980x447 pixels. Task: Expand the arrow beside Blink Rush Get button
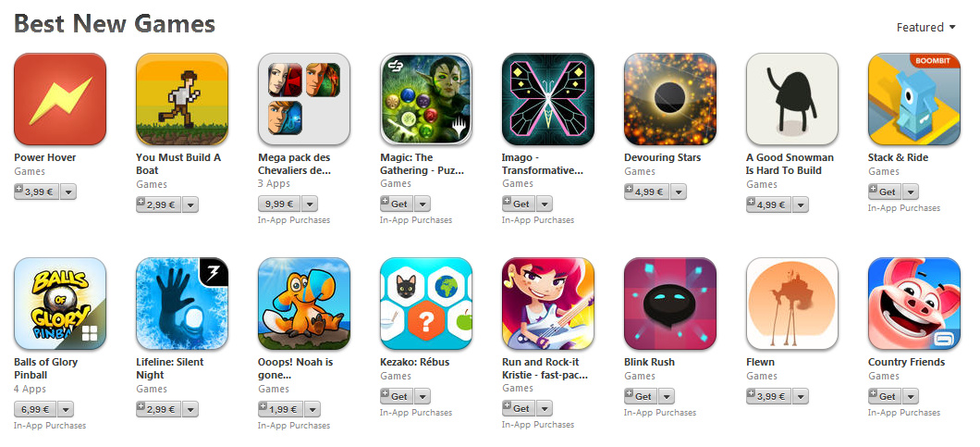tap(667, 396)
